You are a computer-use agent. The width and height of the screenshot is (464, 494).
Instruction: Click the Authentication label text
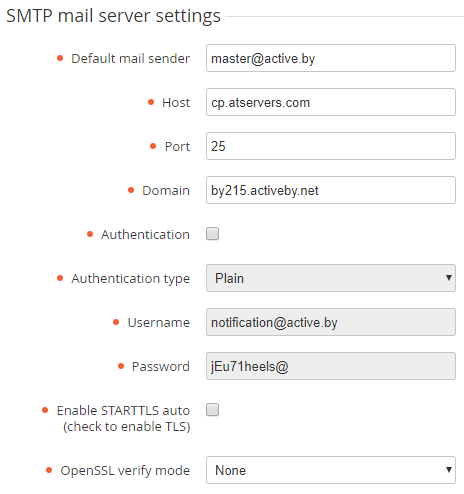(x=145, y=234)
